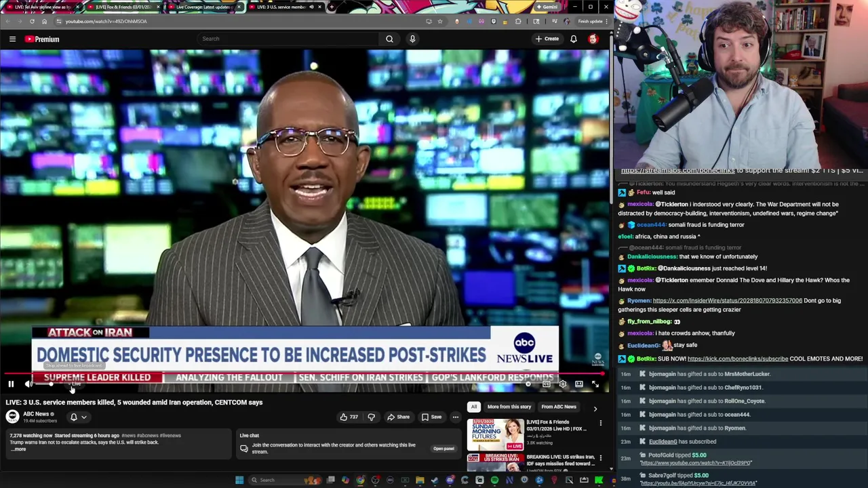Show next filter chips with arrow

[x=595, y=408]
